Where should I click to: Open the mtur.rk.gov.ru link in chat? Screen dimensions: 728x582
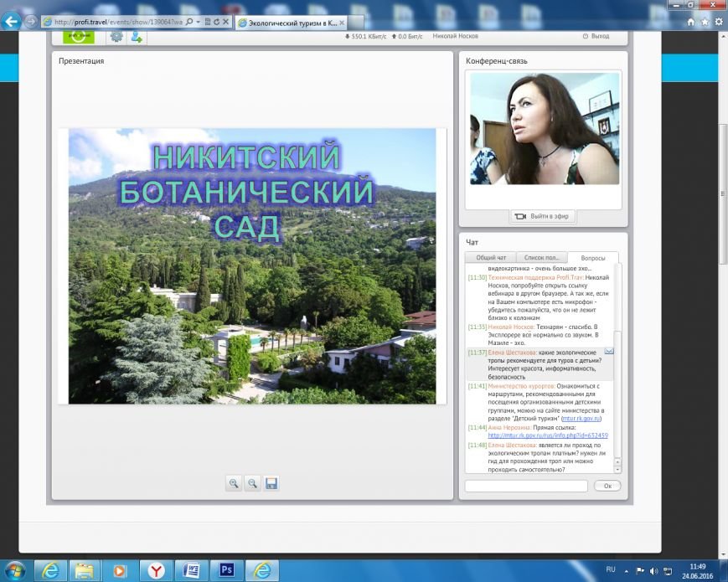pos(581,418)
